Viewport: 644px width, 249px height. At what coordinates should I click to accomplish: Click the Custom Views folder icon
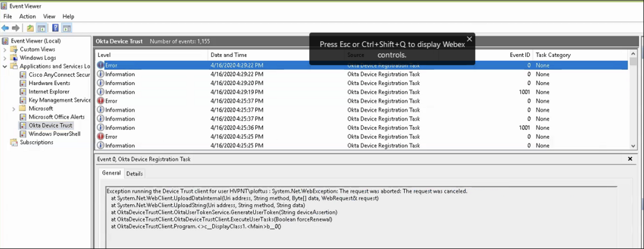click(x=14, y=49)
